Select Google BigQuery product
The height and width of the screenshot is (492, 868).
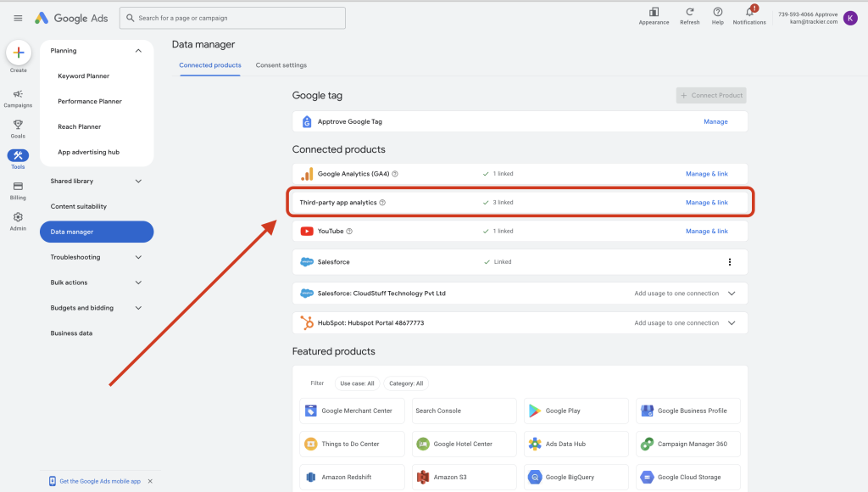[576, 478]
